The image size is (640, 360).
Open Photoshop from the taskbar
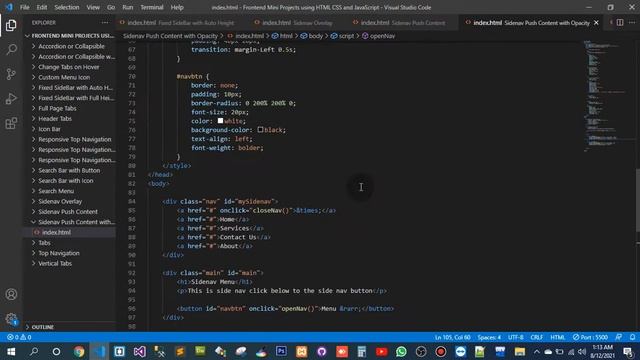(281, 351)
